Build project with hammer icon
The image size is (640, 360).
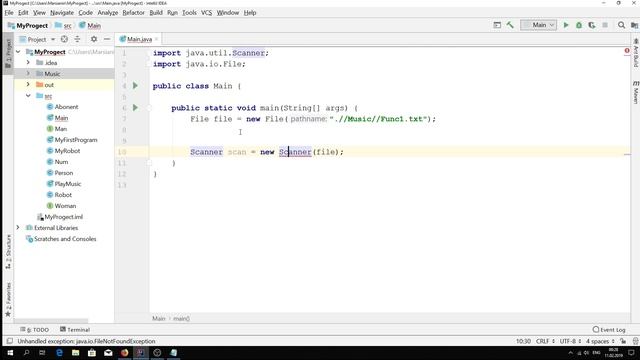(510, 25)
